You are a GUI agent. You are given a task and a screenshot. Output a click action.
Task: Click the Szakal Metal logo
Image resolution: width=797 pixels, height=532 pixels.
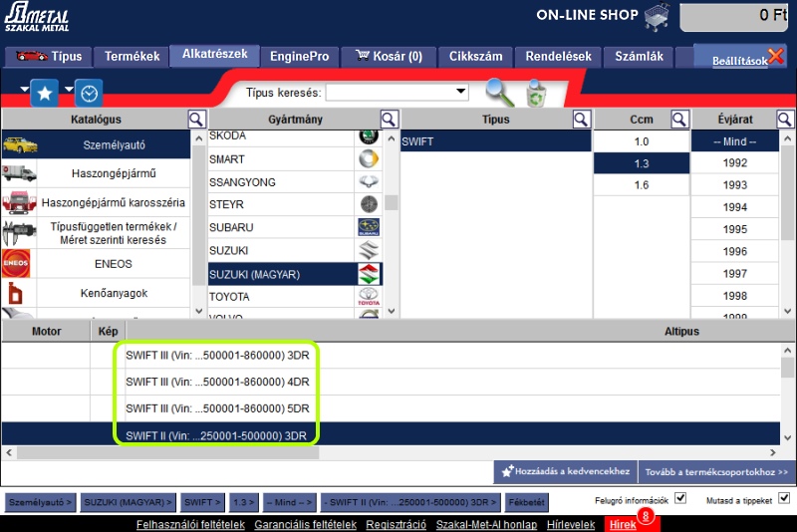click(37, 17)
